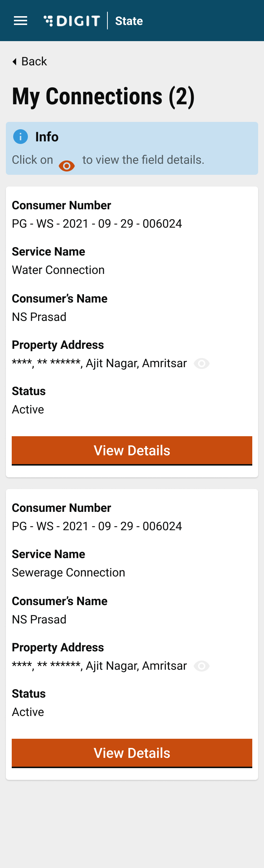Reveal Water Connection property address via eye icon
The image size is (264, 868).
point(202,364)
